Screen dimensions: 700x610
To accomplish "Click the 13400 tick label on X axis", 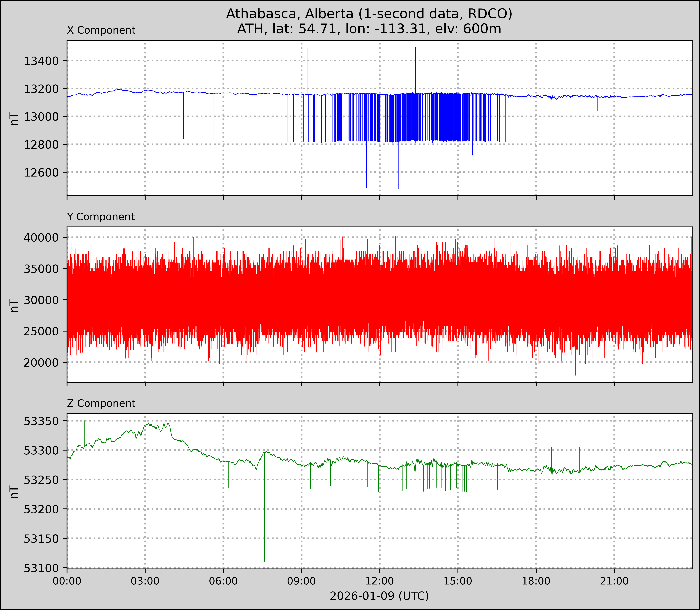I will 41,61.
